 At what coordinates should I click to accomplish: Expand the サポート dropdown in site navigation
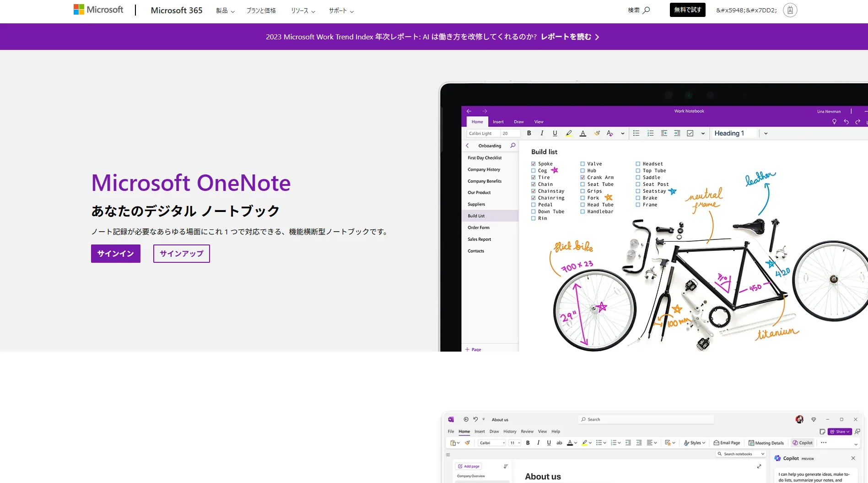[x=341, y=11]
